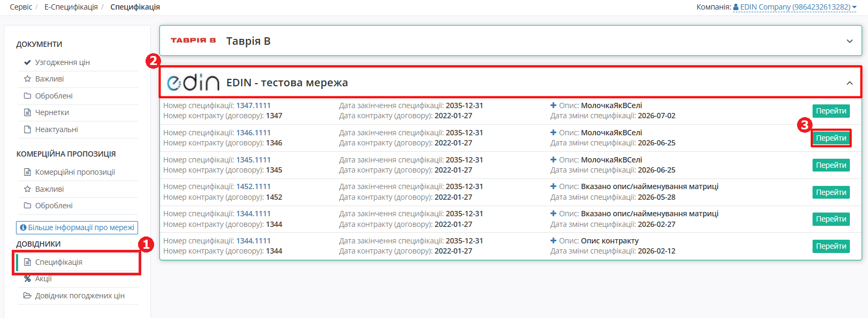Expand the Таврія В network panel chevron

850,41
